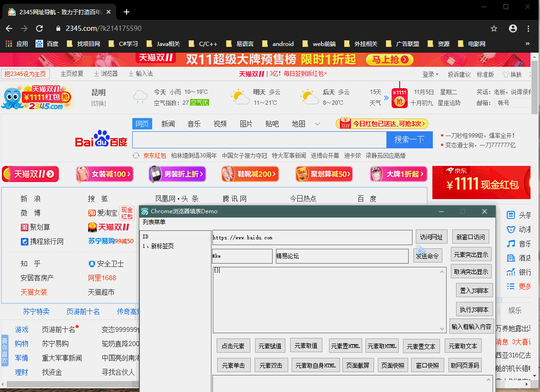Open the C#学习 bookmark folder
The image size is (540, 392).
[x=123, y=44]
